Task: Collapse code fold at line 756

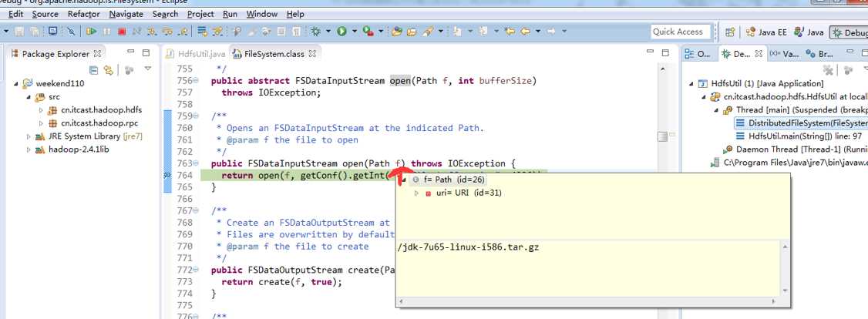Action: (x=197, y=81)
